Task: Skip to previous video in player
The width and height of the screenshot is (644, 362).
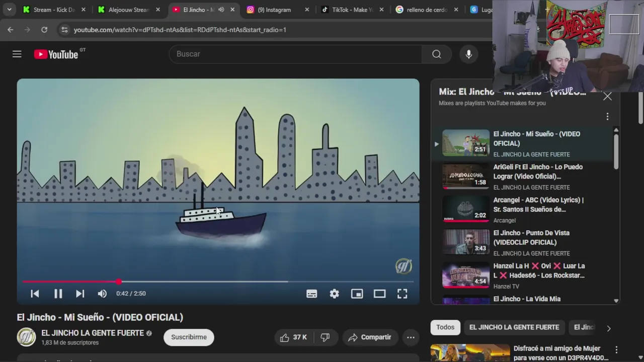Action: pyautogui.click(x=35, y=294)
